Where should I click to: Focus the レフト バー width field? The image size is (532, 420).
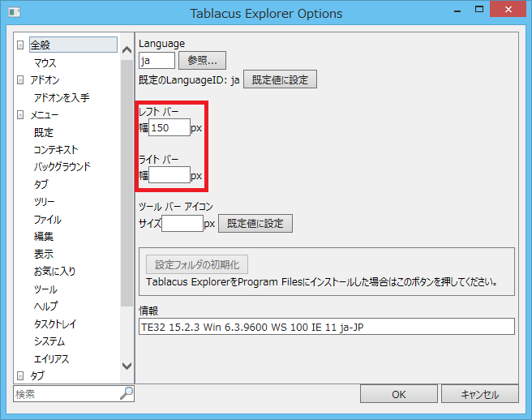[169, 127]
